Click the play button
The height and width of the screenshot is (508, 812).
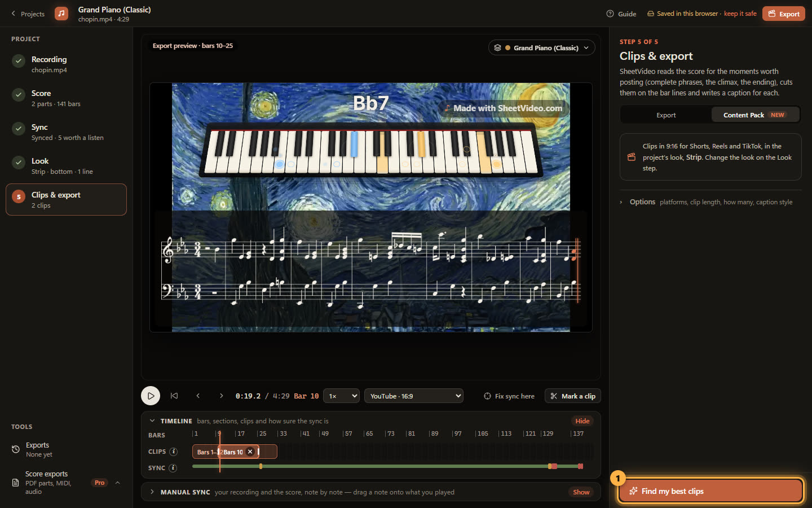(x=151, y=396)
